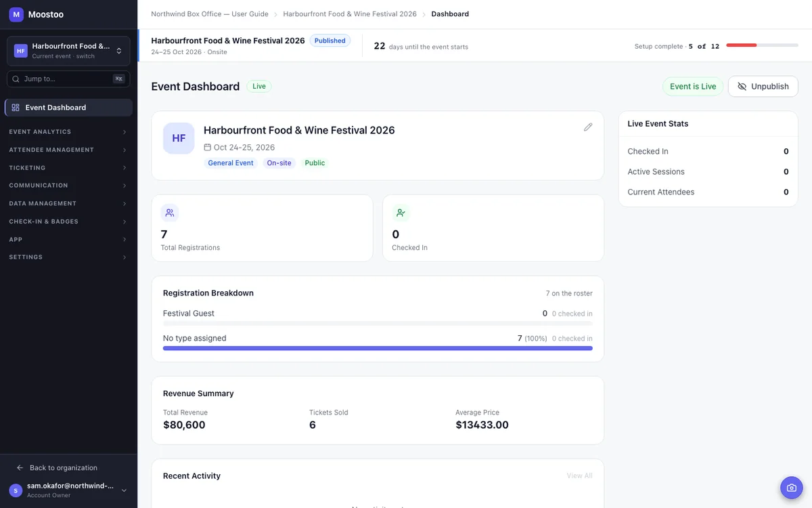Viewport: 812px width, 508px height.
Task: Click the Moostoo logo icon
Action: tap(16, 14)
